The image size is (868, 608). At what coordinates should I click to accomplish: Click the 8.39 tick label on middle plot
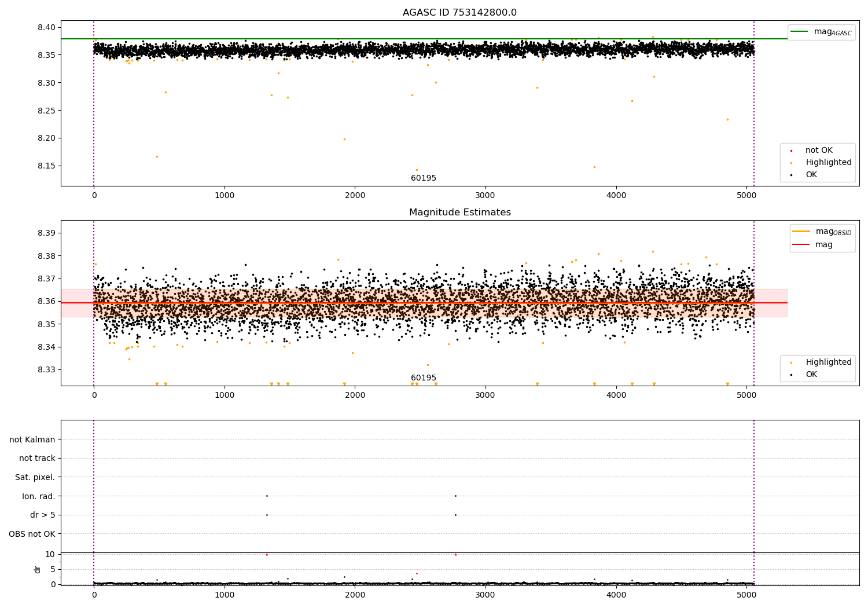(x=46, y=233)
